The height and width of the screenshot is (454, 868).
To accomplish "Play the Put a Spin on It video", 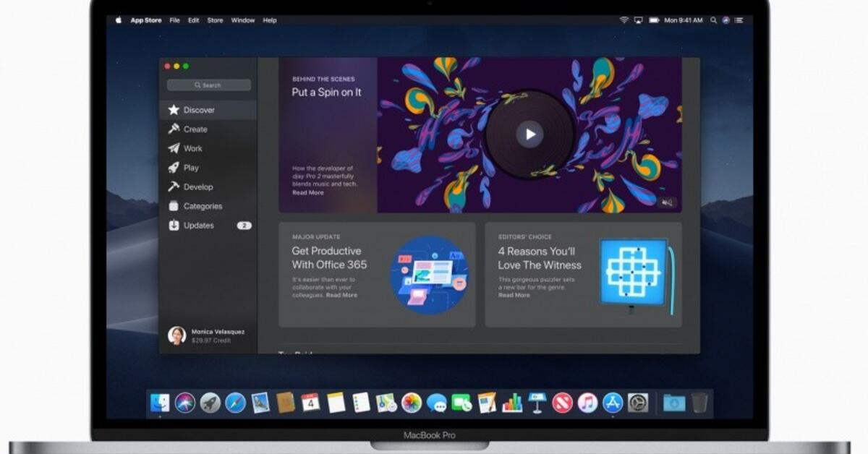I will tap(530, 134).
